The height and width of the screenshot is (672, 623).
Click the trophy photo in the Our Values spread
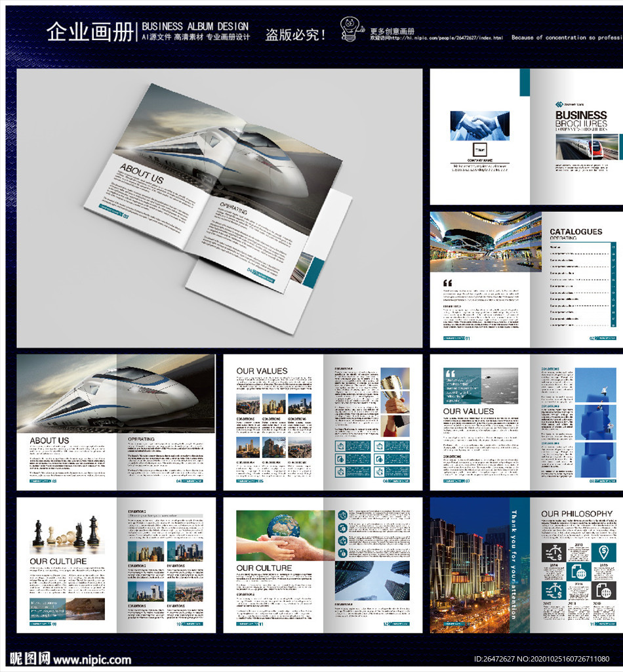[395, 402]
